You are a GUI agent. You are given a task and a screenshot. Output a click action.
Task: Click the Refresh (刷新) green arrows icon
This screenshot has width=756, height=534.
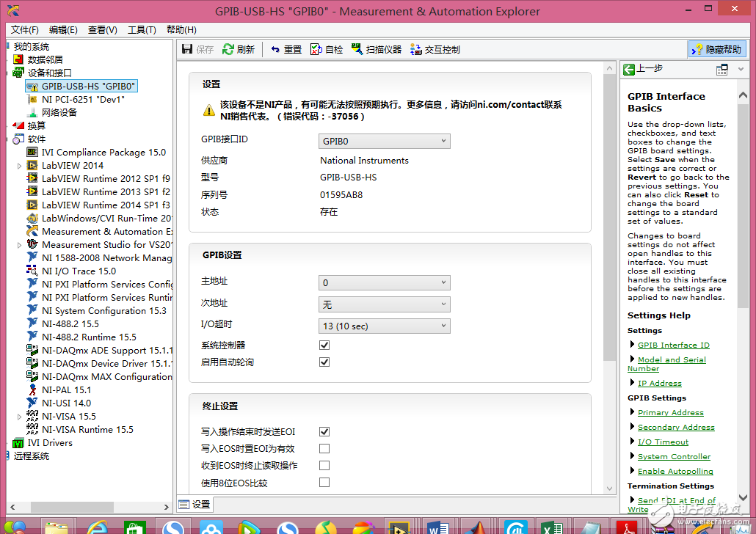point(228,49)
